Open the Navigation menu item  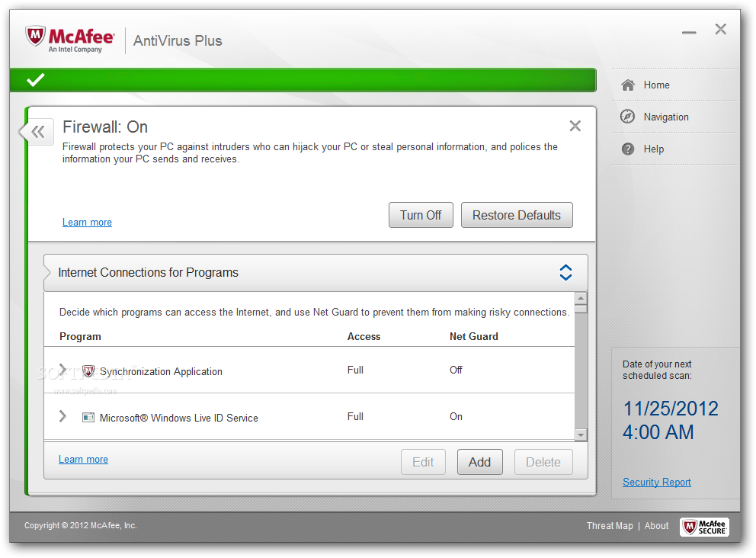point(666,117)
